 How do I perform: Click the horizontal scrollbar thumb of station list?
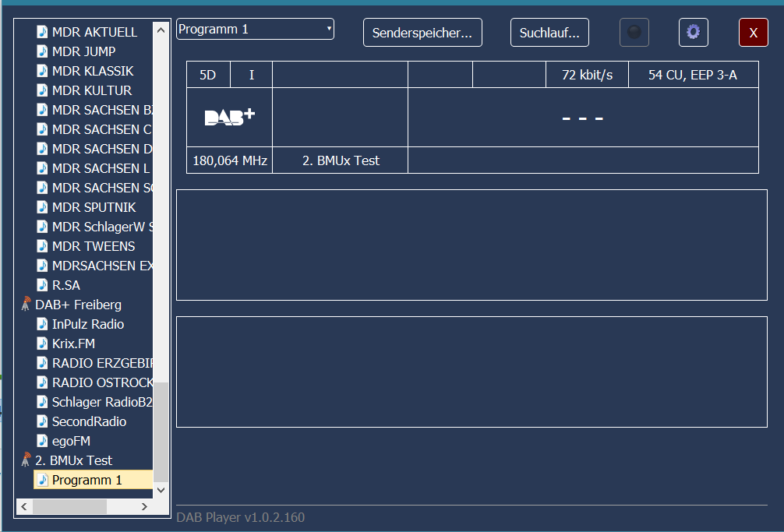[x=69, y=506]
